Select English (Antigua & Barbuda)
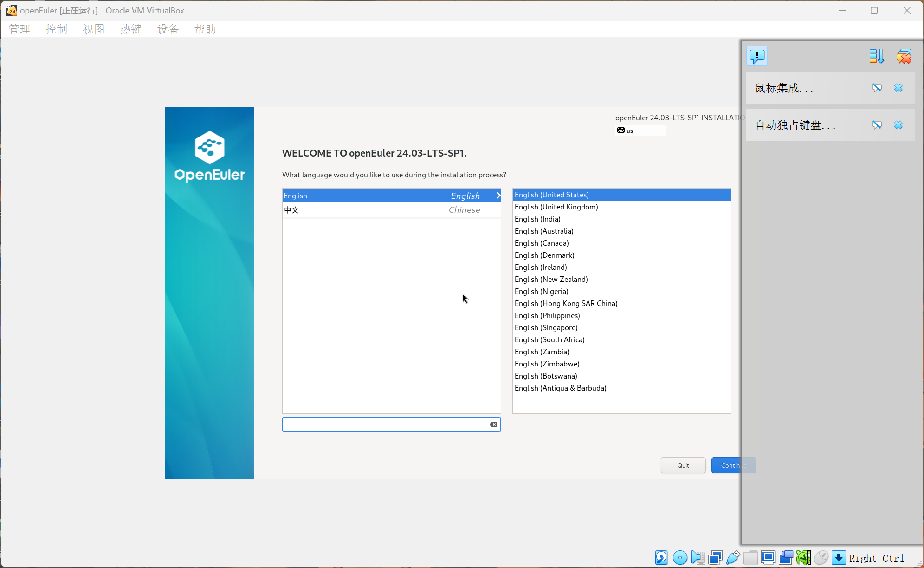This screenshot has height=568, width=924. [x=622, y=388]
